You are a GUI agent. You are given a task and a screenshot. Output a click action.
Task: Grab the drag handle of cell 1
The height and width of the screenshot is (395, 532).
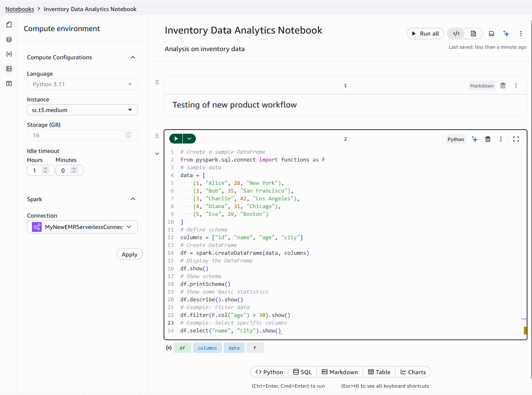(x=157, y=82)
